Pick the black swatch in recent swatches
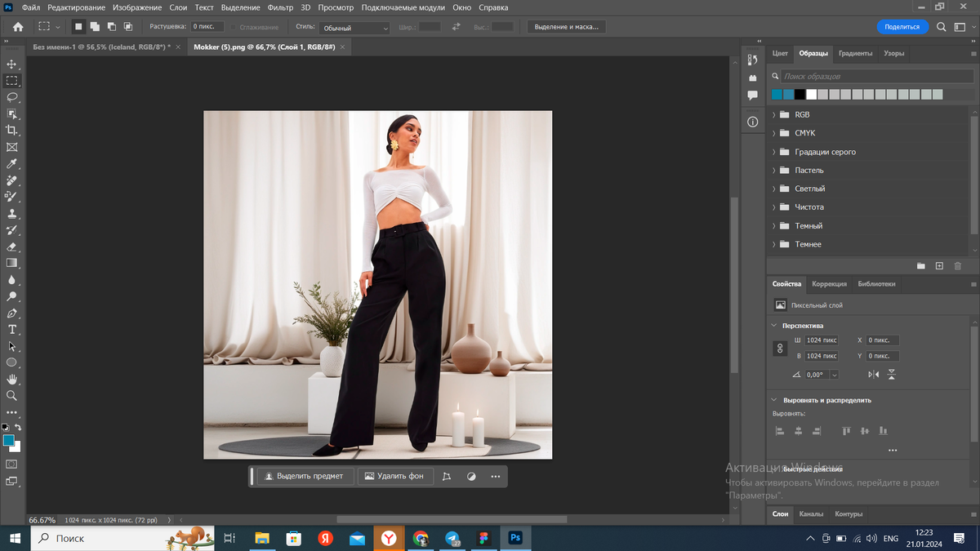 pos(800,95)
